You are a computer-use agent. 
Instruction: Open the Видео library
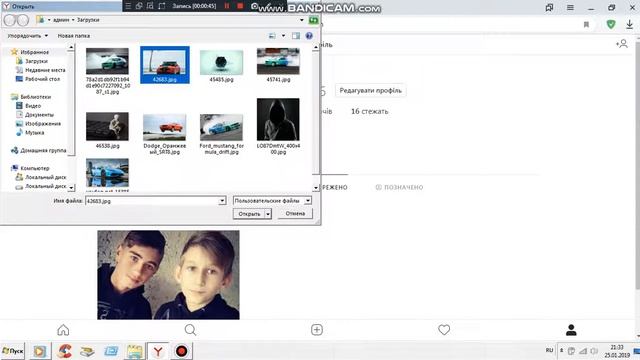(x=33, y=106)
